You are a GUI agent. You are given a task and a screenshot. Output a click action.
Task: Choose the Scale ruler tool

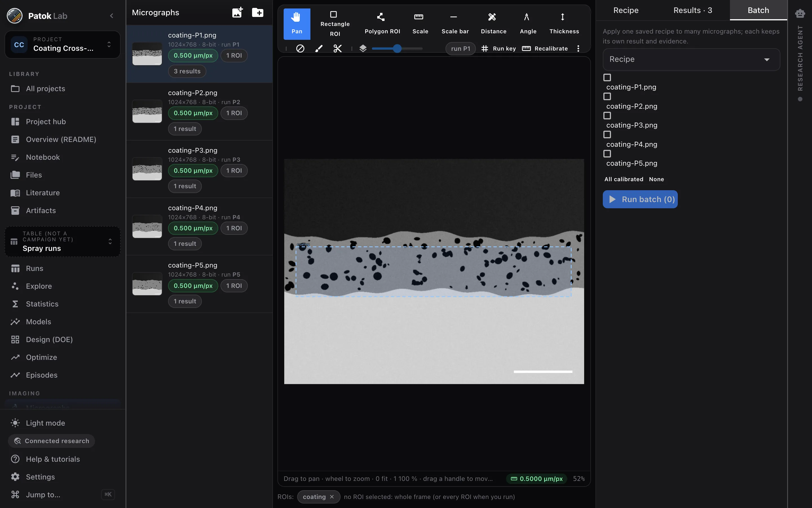click(420, 23)
